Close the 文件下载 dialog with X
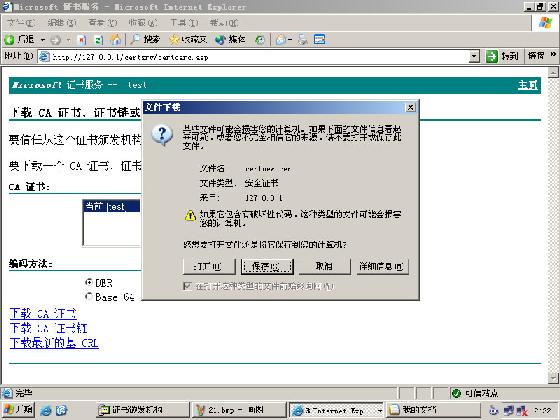Viewport: 560px width, 420px height. coord(410,107)
